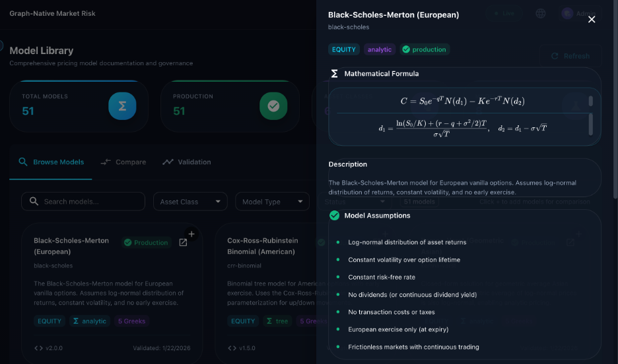This screenshot has width=618, height=364.
Task: Click the green Model Assumptions check icon
Action: (334, 216)
